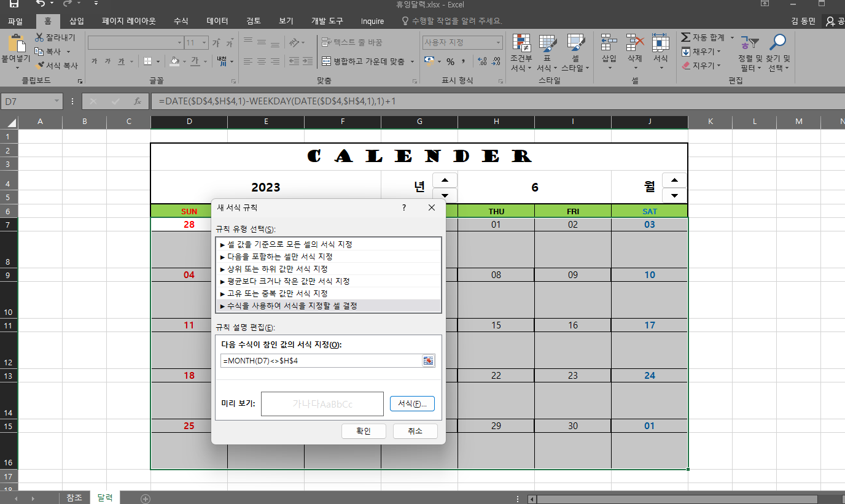Open the fill color dropdown arrow
845x504 pixels.
click(x=184, y=61)
